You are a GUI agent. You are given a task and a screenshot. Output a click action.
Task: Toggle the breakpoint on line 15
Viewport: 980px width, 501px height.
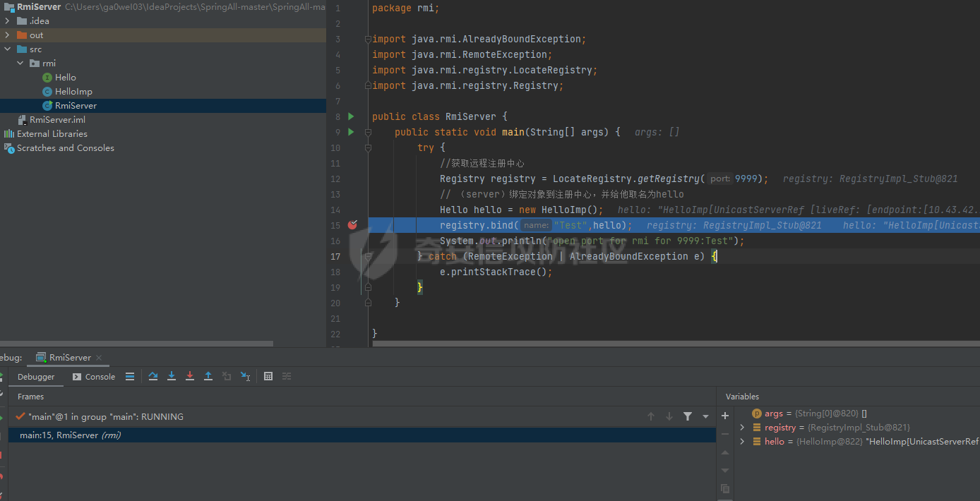352,225
